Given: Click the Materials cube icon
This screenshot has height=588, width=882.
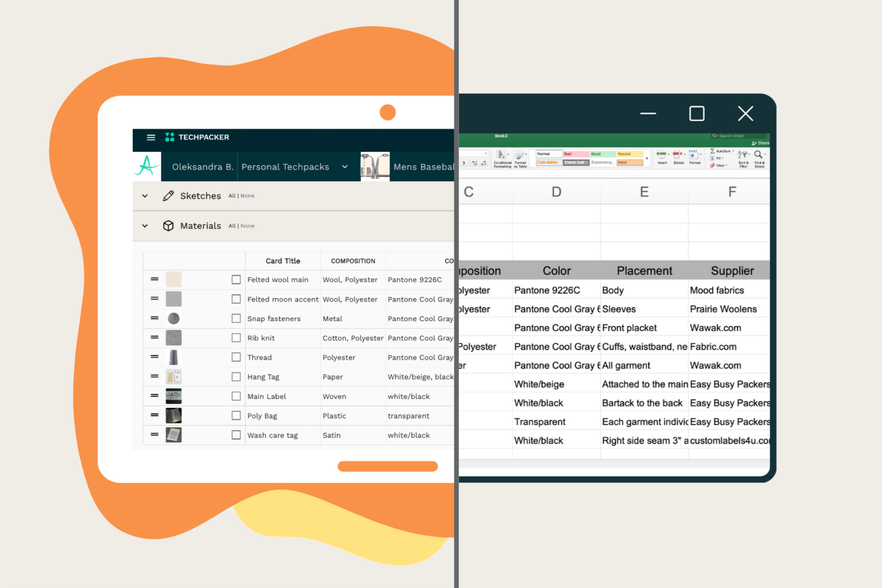Looking at the screenshot, I should (x=168, y=226).
